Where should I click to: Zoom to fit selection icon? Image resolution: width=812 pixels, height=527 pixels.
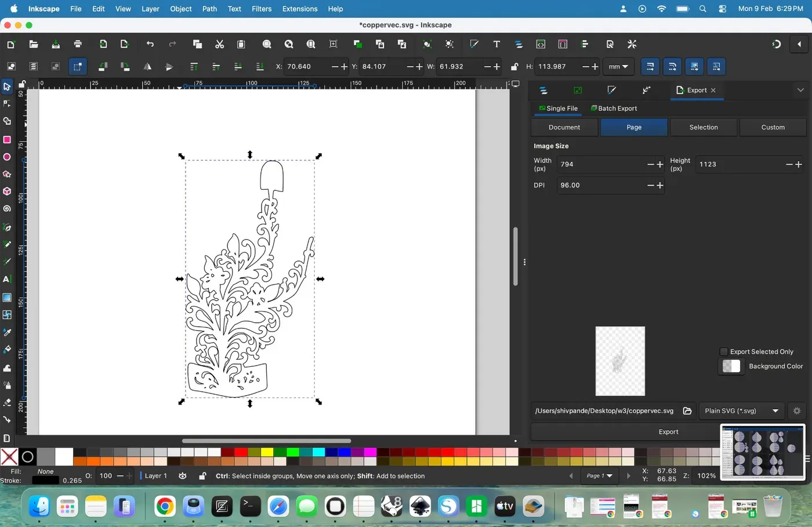[x=267, y=44]
